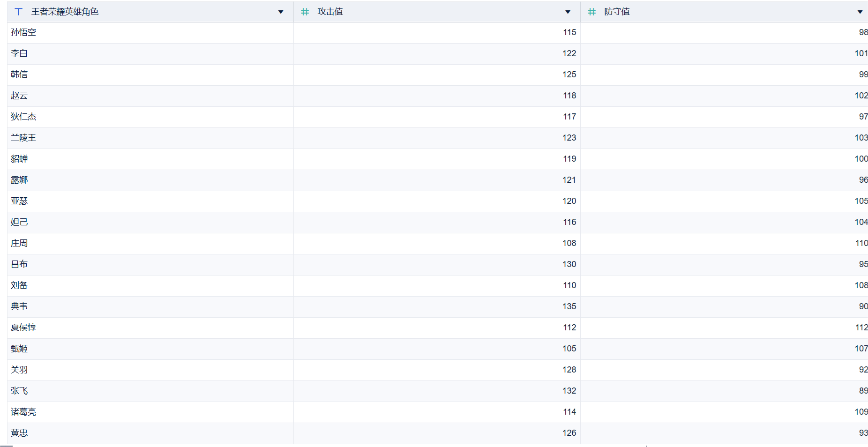The height and width of the screenshot is (447, 868).
Task: Click the number type icon beside 攻击值
Action: tap(305, 12)
